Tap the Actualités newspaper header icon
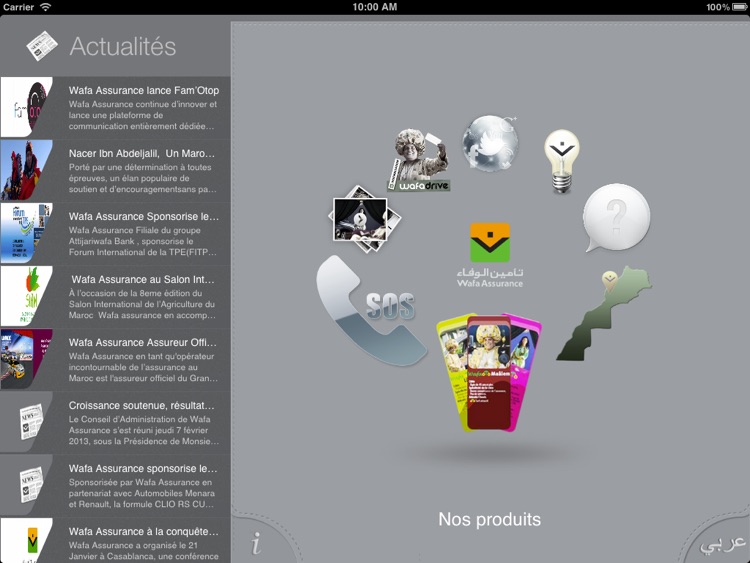750x563 pixels. pos(42,46)
